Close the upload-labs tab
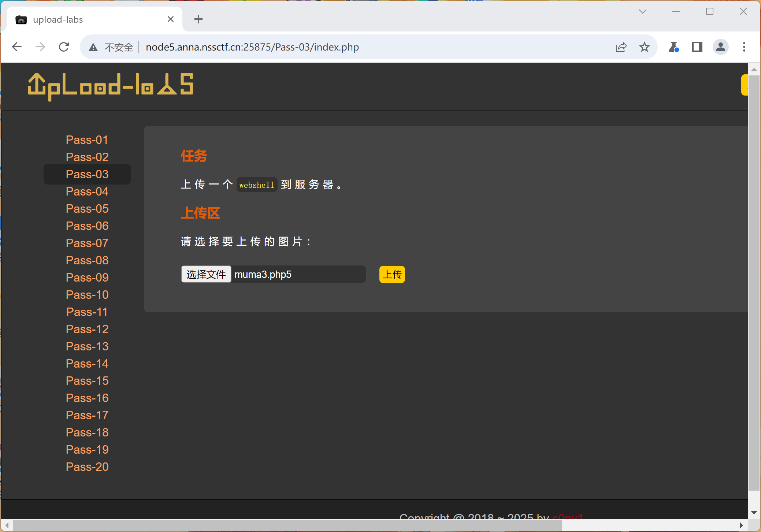Image resolution: width=761 pixels, height=532 pixels. pyautogui.click(x=170, y=19)
